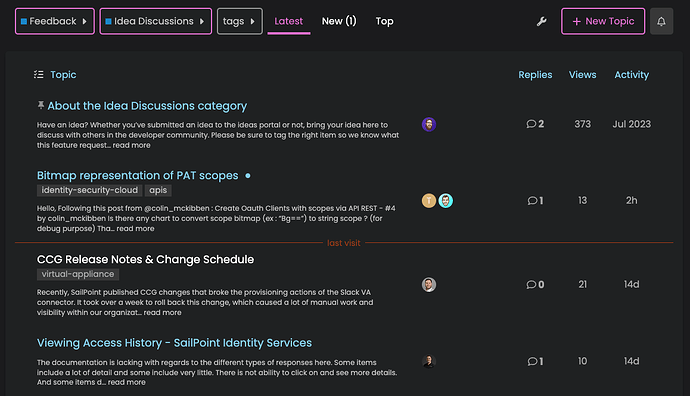Screen dimensions: 690x396
Task: Open the Feedback category dropdown
Action: click(55, 21)
